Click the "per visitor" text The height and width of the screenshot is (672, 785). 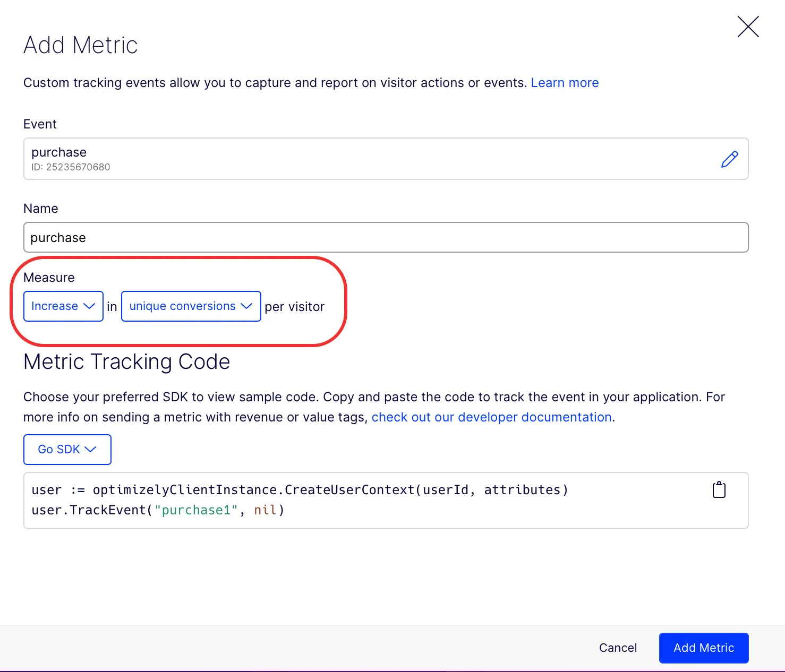(294, 307)
